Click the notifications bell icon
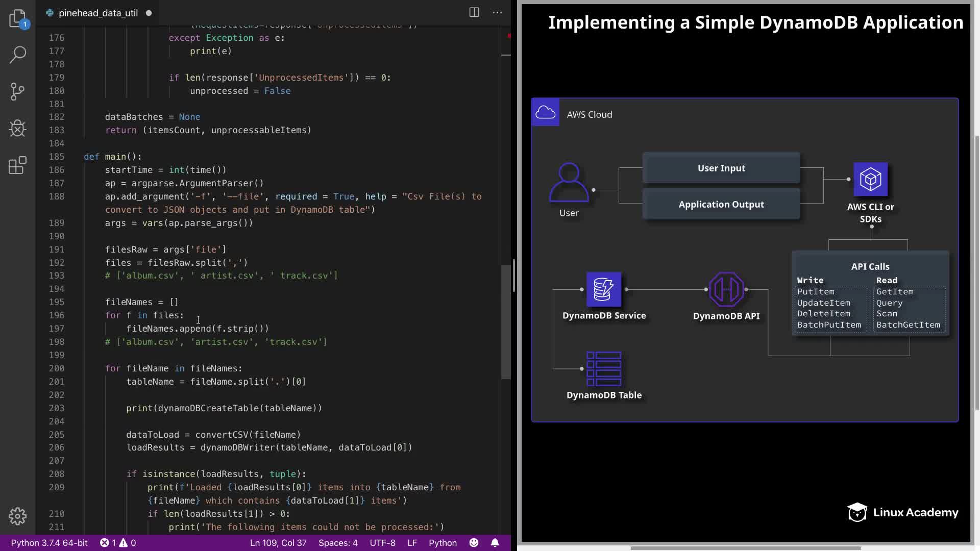The height and width of the screenshot is (551, 980). point(495,543)
